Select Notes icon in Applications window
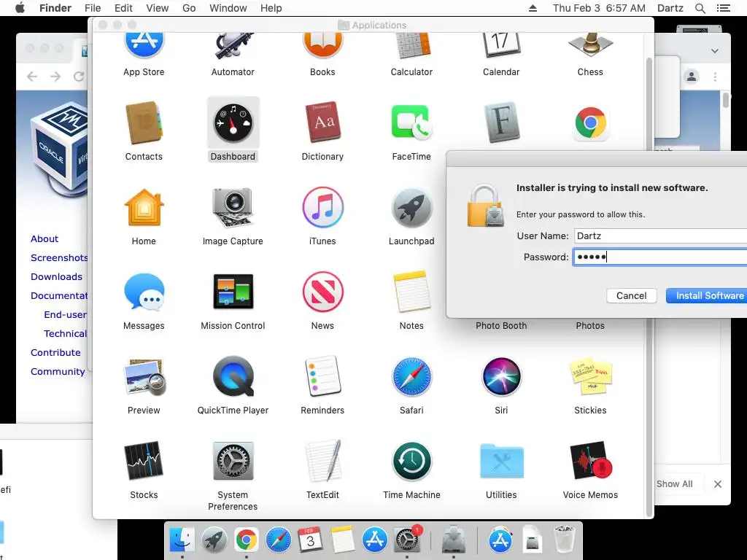The image size is (747, 560). [x=411, y=292]
